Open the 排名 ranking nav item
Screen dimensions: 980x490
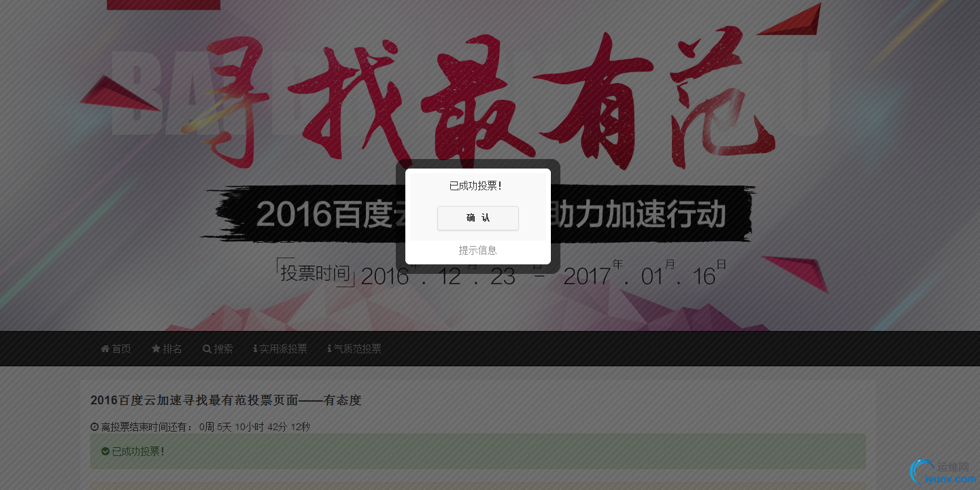point(167,349)
